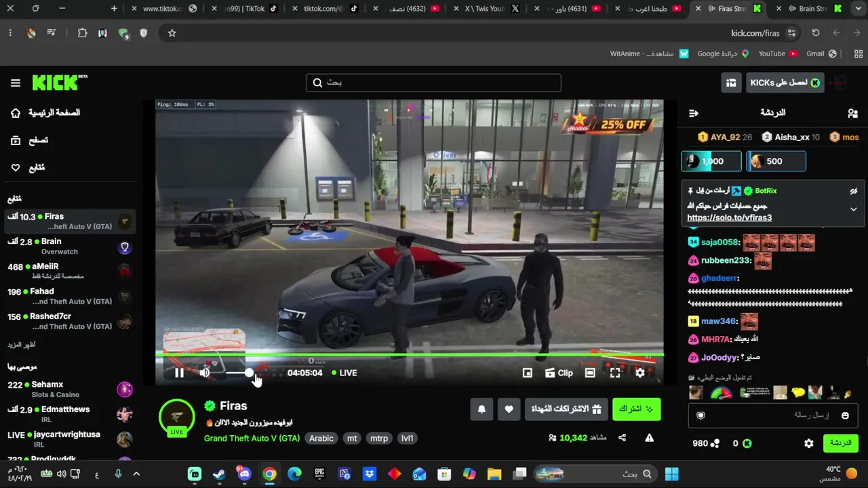Viewport: 868px width, 488px height.
Task: Open Steam from the taskbar
Action: click(219, 474)
